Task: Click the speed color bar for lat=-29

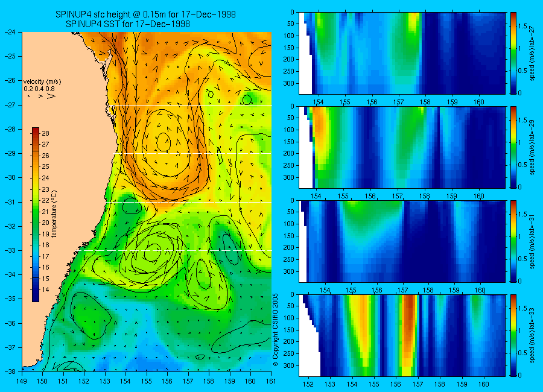Action: [513, 147]
